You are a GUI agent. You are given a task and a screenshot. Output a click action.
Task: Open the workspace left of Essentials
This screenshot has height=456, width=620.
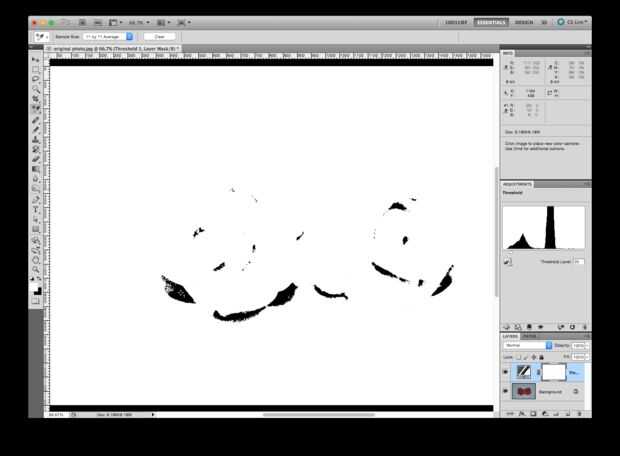click(x=456, y=22)
